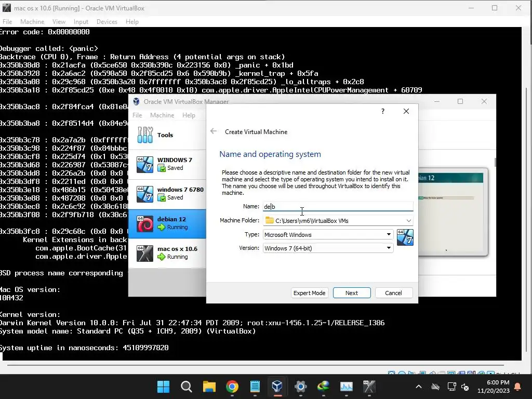
Task: Open the VirtualBox Manager File menu
Action: pyautogui.click(x=137, y=115)
